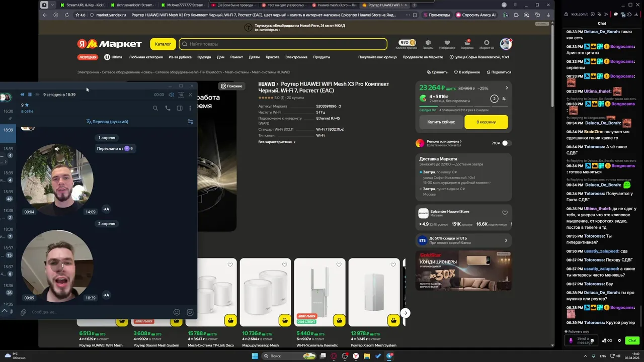Select the Электроника category menu
This screenshot has height=362, width=644.
(x=296, y=57)
